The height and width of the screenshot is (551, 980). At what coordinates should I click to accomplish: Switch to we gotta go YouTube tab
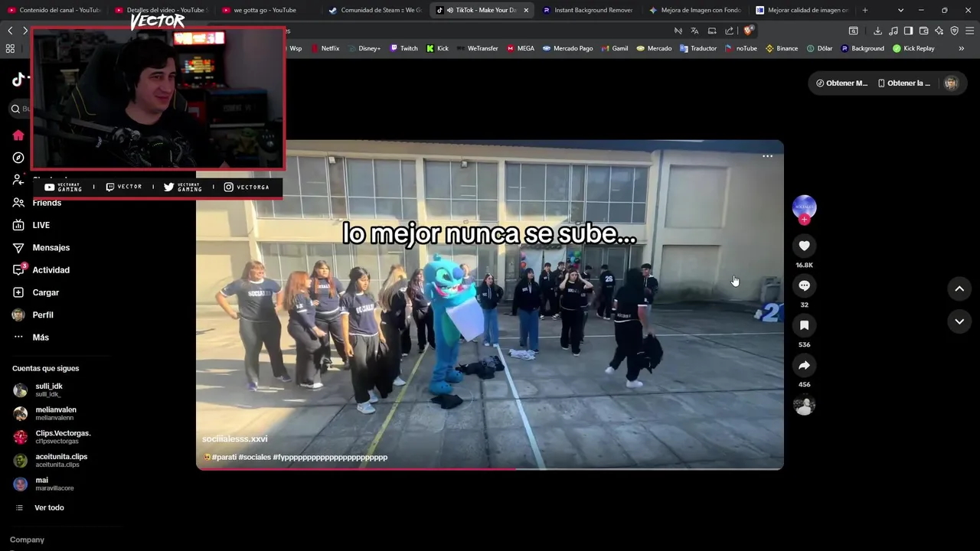click(264, 10)
